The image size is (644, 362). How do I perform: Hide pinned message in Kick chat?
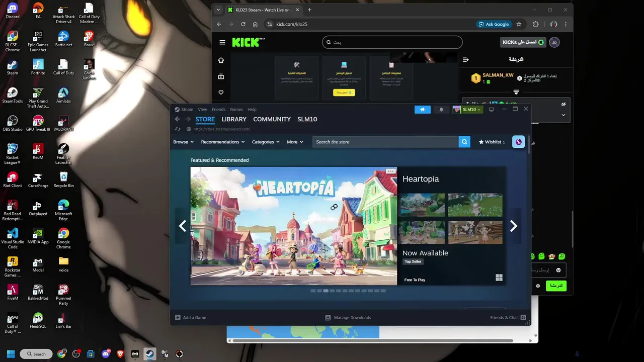click(563, 105)
